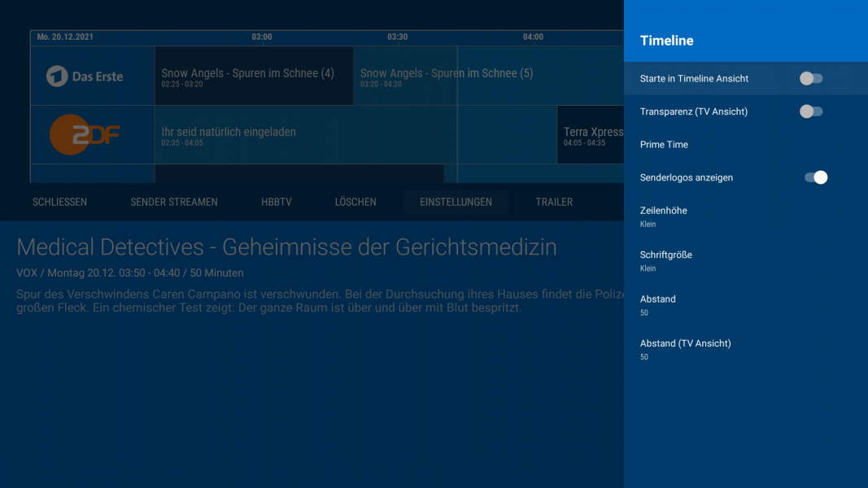Select the EINSTELLUNGEN menu entry
868x488 pixels.
tap(456, 202)
